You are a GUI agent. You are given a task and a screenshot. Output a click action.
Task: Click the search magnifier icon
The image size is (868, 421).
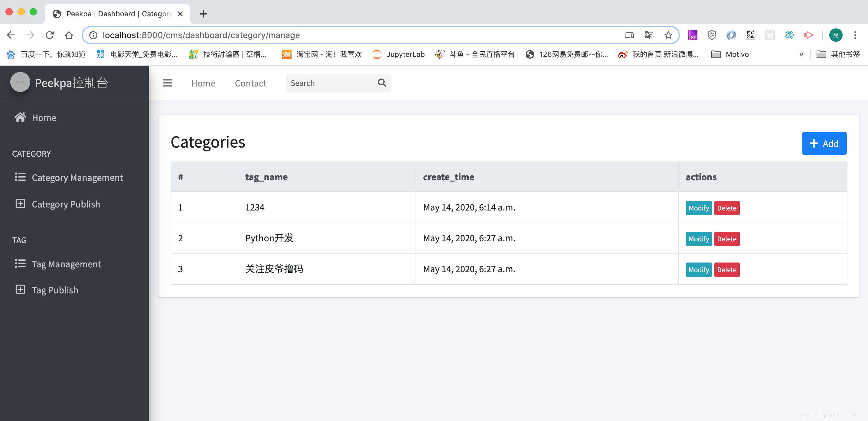pyautogui.click(x=382, y=83)
